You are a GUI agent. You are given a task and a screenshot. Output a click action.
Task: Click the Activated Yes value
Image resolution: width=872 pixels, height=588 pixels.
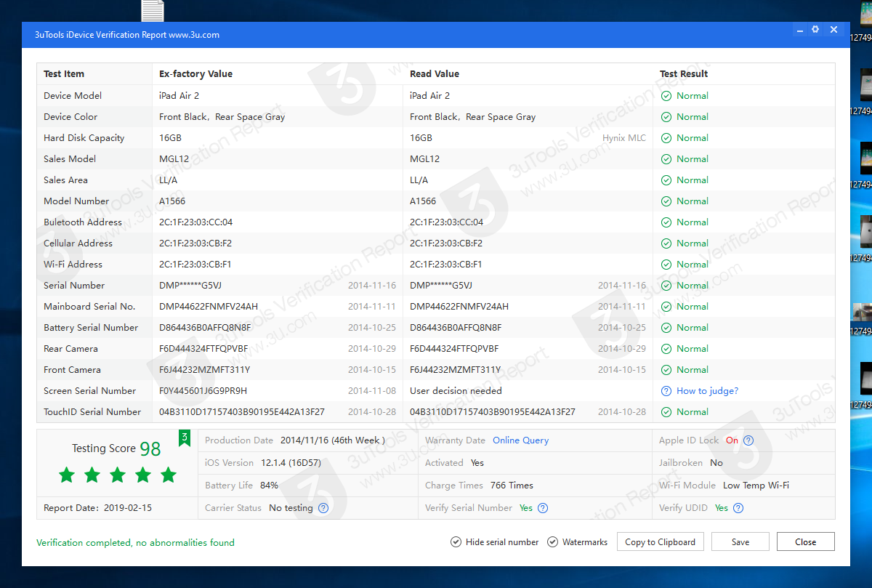coord(477,463)
